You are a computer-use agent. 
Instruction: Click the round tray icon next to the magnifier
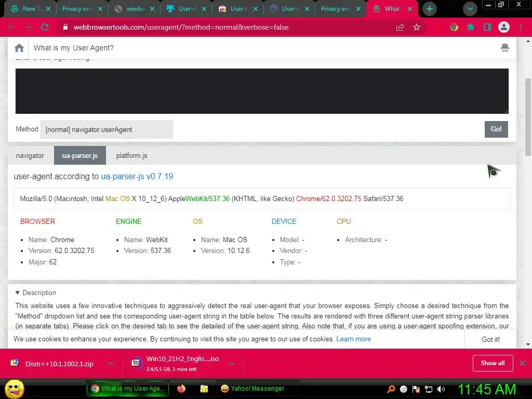[x=403, y=389]
